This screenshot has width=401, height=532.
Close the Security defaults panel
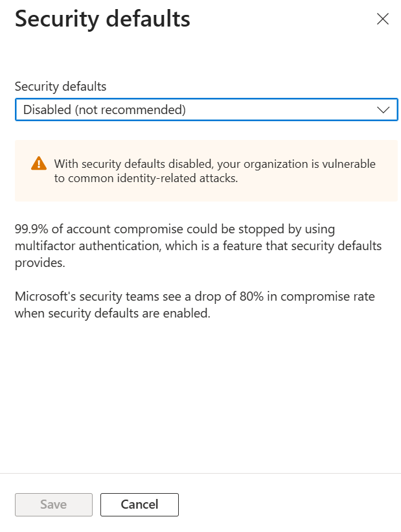point(383,19)
